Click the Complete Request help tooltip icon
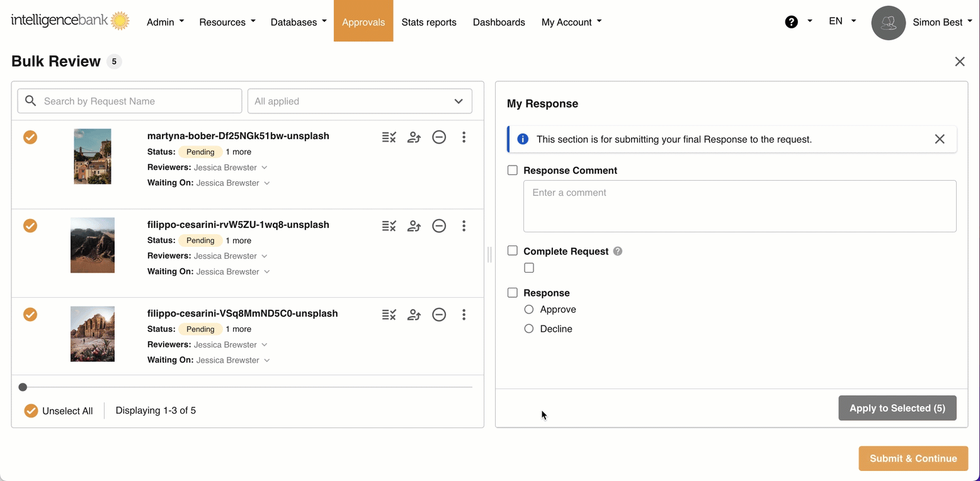The height and width of the screenshot is (481, 980). [618, 251]
